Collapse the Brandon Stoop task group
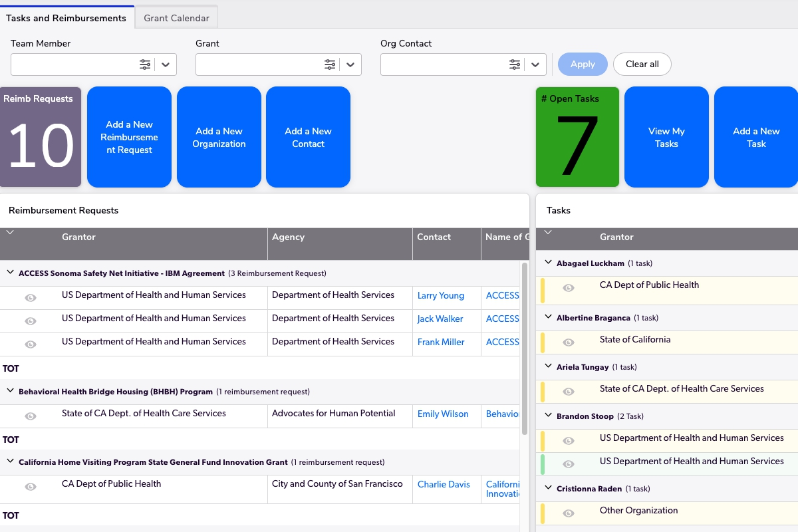The height and width of the screenshot is (532, 798). point(549,416)
